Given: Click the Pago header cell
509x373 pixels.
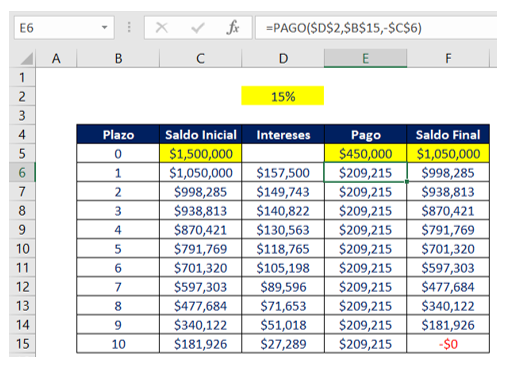Looking at the screenshot, I should point(365,135).
